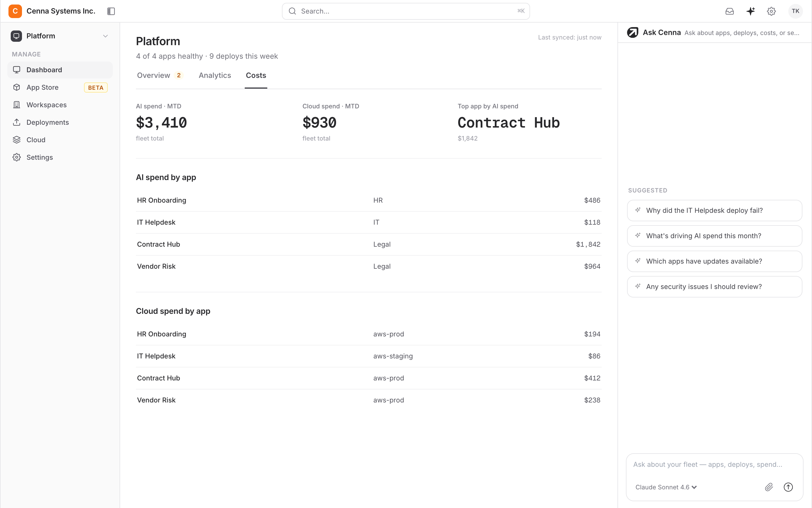Click the sparkle AI assistant icon

[x=751, y=11]
